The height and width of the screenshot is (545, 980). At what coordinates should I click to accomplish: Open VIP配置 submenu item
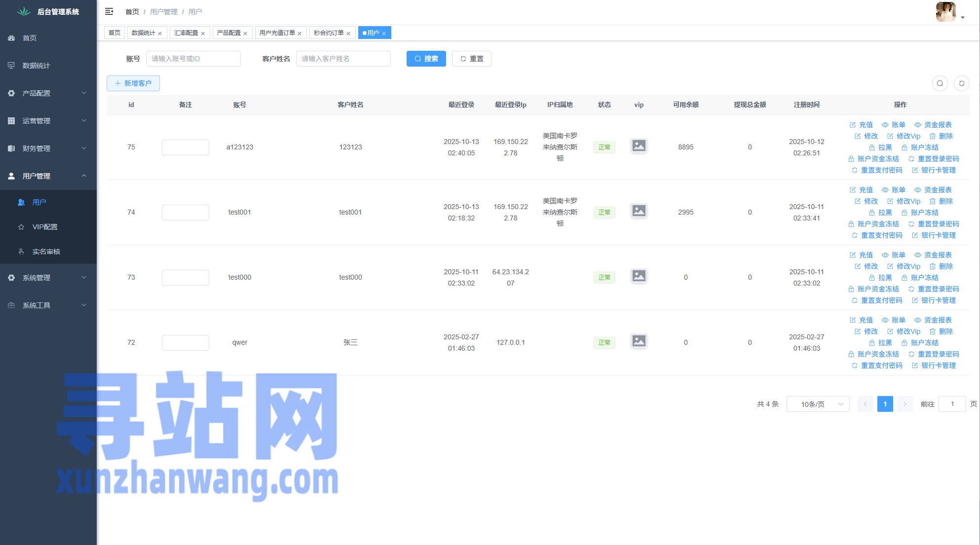click(45, 227)
